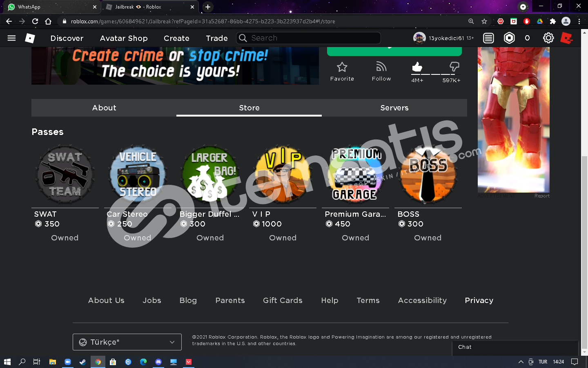Dislike the game with thumbs down
The height and width of the screenshot is (368, 588).
(454, 67)
